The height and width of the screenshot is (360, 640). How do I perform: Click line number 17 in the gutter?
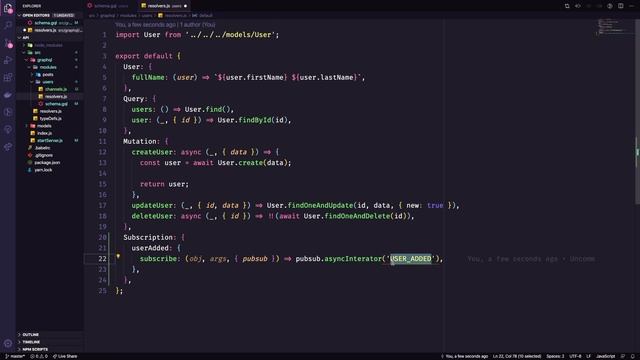click(x=102, y=205)
